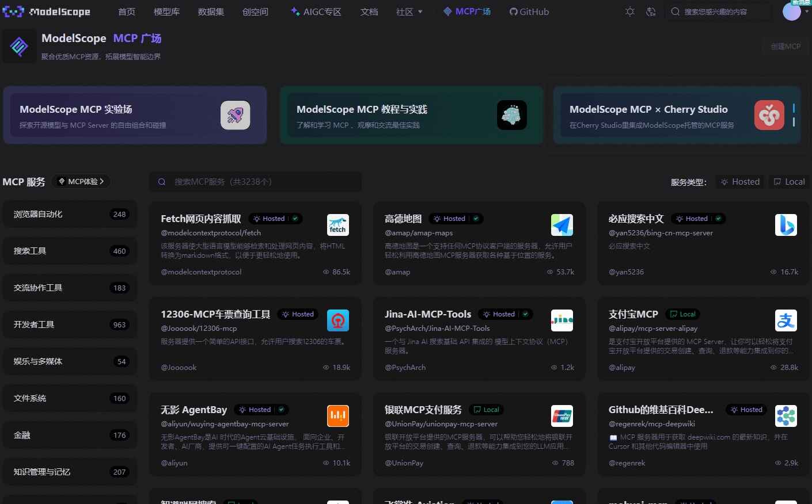Click the MCP 广场 page logo icon
812x504 pixels.
click(19, 47)
